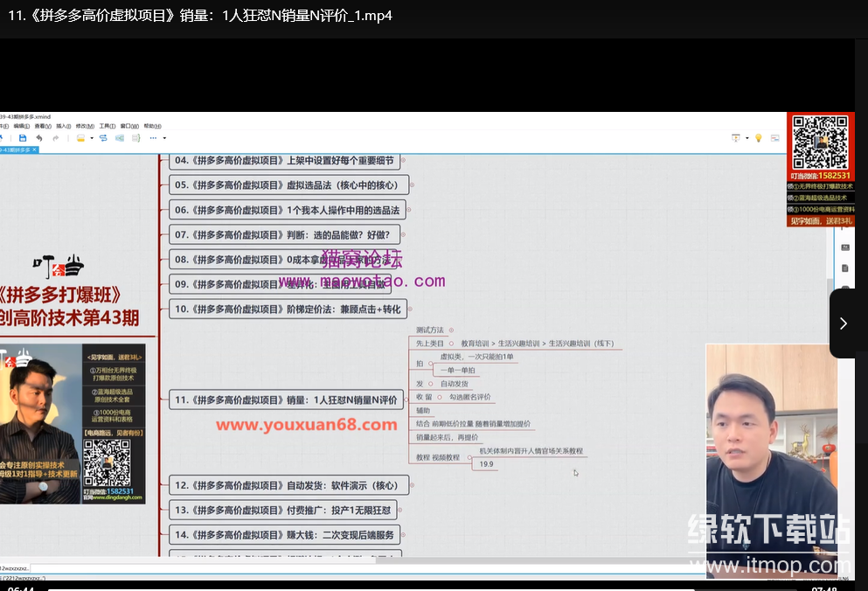Image resolution: width=868 pixels, height=591 pixels.
Task: Expand topic 04 上架 branch toggle
Action: [x=403, y=161]
